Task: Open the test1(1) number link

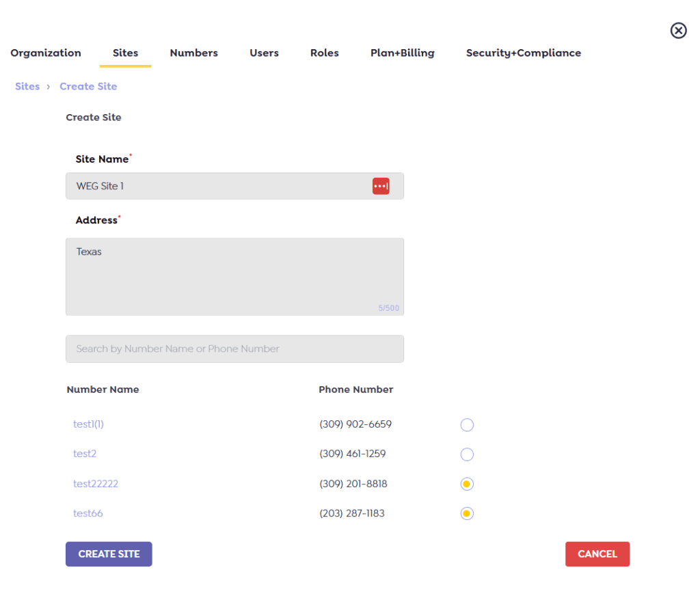Action: click(x=88, y=424)
